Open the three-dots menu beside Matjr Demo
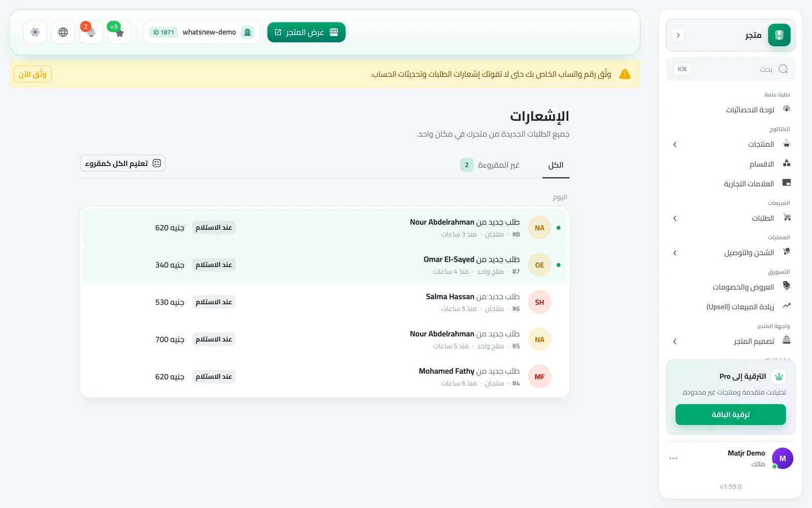 coord(673,458)
